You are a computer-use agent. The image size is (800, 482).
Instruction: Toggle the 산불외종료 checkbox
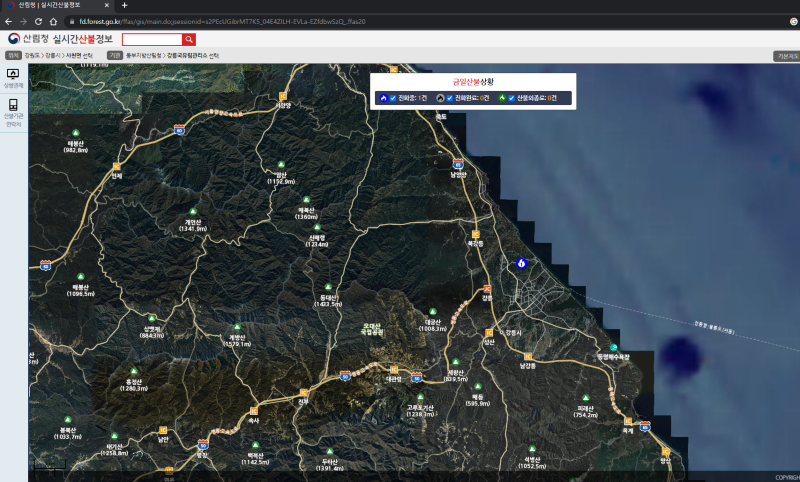pyautogui.click(x=511, y=98)
